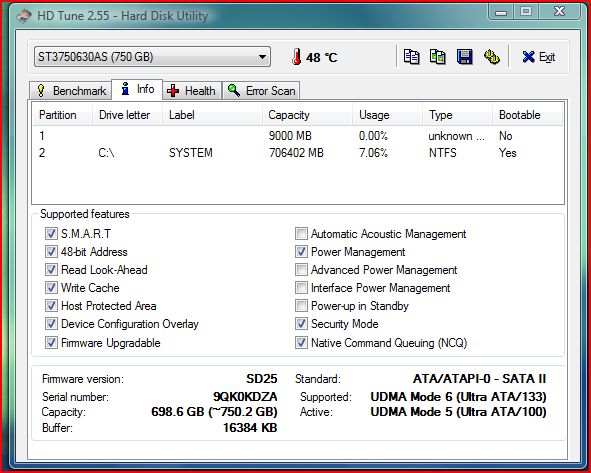Click the unknown type cell
The width and height of the screenshot is (591, 473).
pyautogui.click(x=456, y=136)
